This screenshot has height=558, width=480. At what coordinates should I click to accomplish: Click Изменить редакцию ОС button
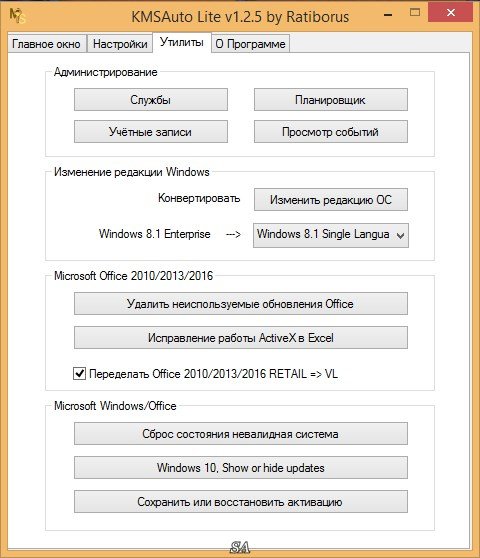tap(331, 200)
